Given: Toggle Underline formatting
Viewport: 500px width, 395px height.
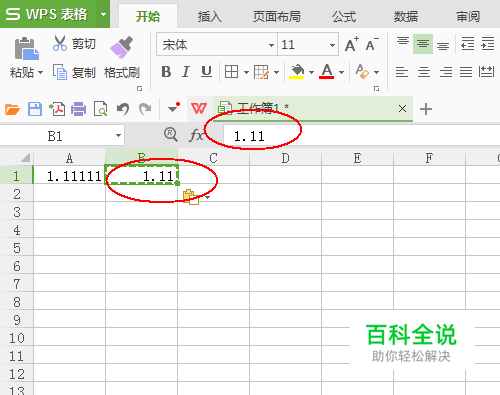Looking at the screenshot, I should (206, 72).
